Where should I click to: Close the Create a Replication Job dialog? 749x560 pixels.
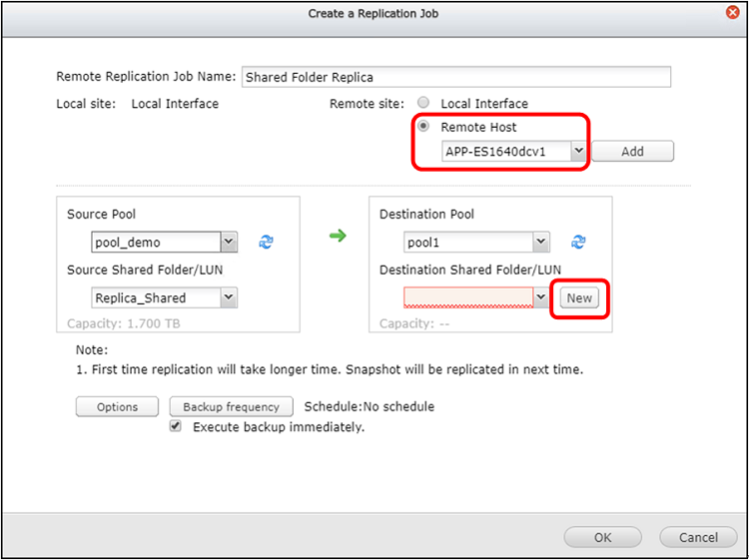pos(732,13)
